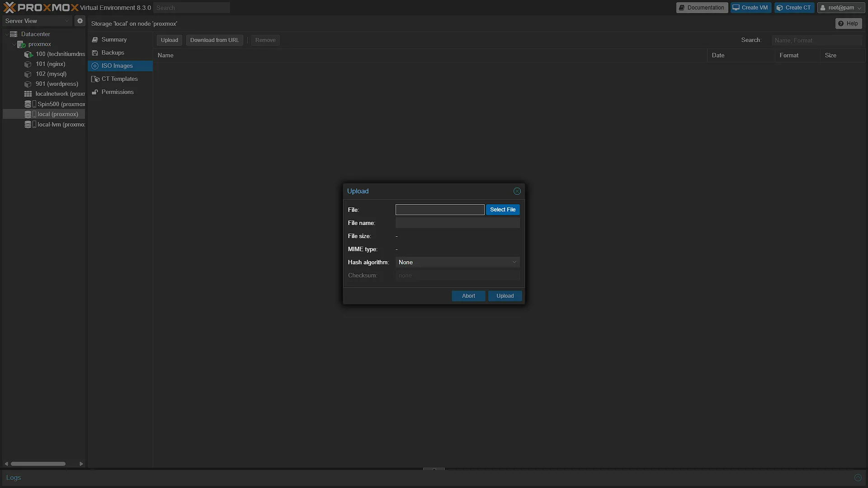The image size is (868, 488).
Task: Click the toolbar Upload button
Action: point(170,40)
